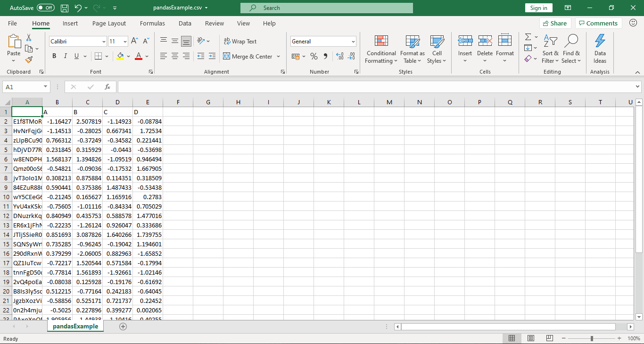This screenshot has width=644, height=344.
Task: Switch to the Formulas tab
Action: click(x=152, y=23)
